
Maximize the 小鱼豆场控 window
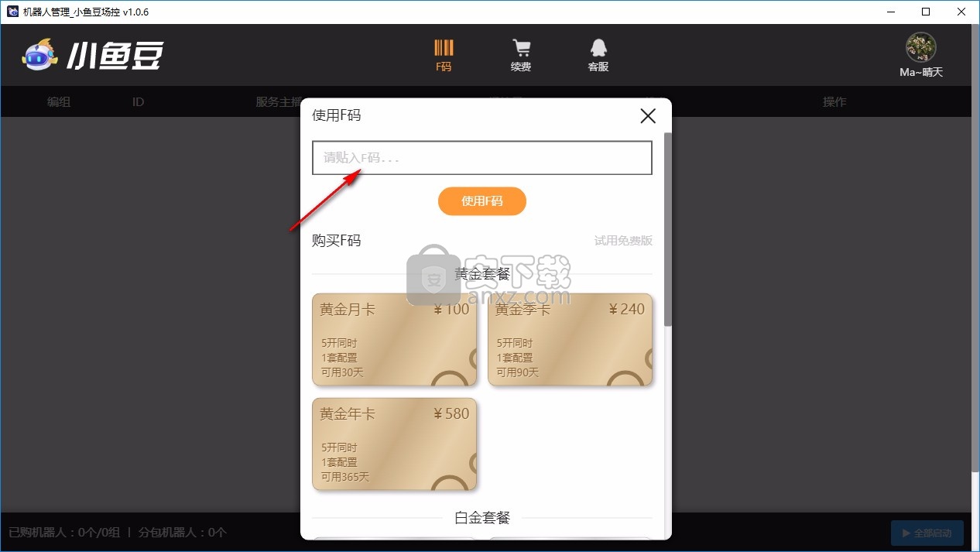[x=926, y=12]
